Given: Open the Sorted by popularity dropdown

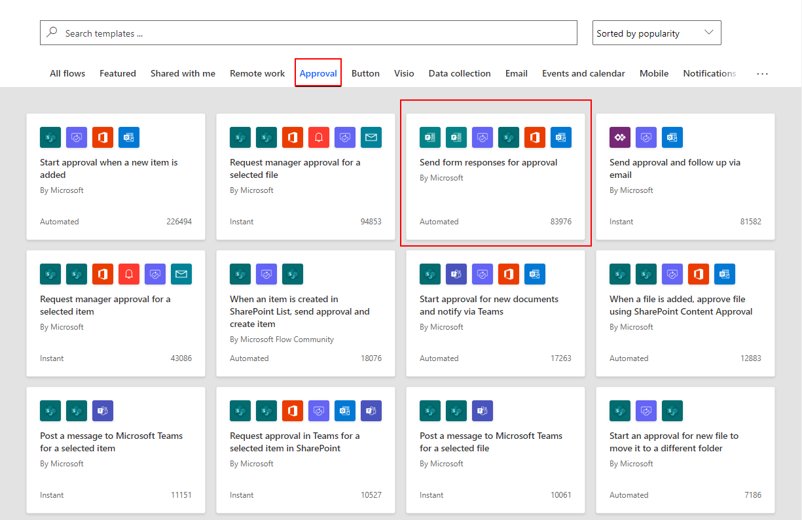Looking at the screenshot, I should click(x=656, y=33).
